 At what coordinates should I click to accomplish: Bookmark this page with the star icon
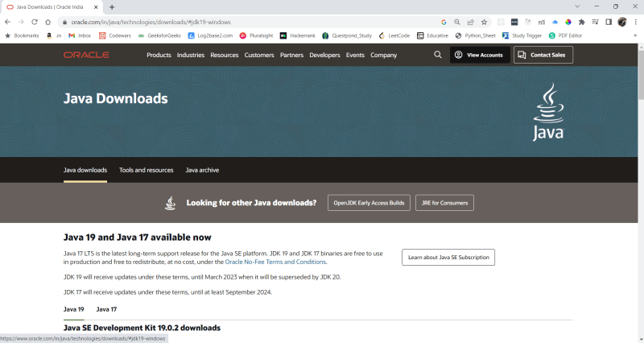coord(485,23)
